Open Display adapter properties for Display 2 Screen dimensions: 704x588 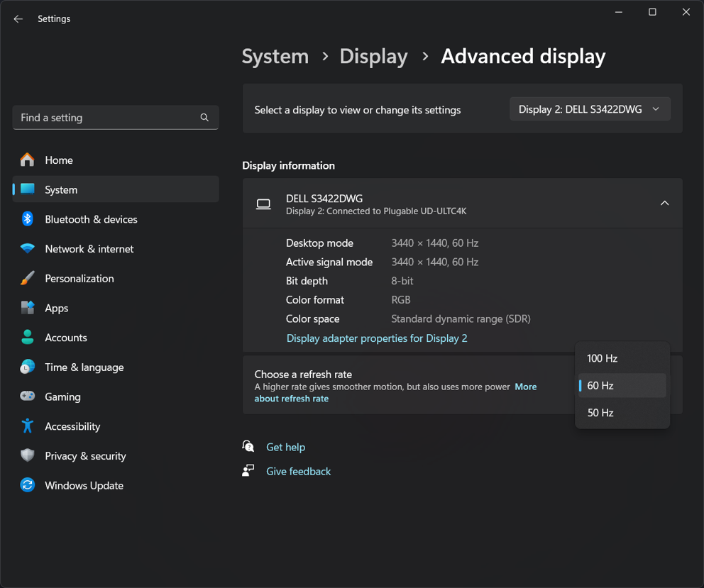pyautogui.click(x=377, y=338)
